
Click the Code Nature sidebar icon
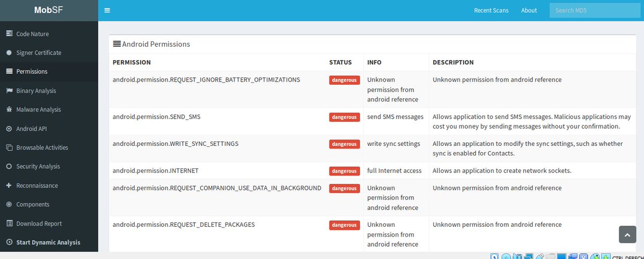(x=9, y=34)
